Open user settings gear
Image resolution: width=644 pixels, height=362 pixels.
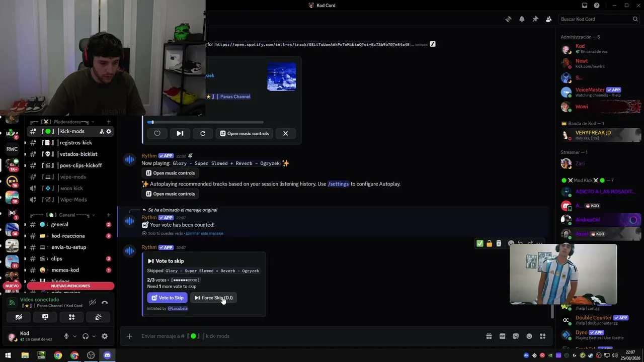coord(105,336)
